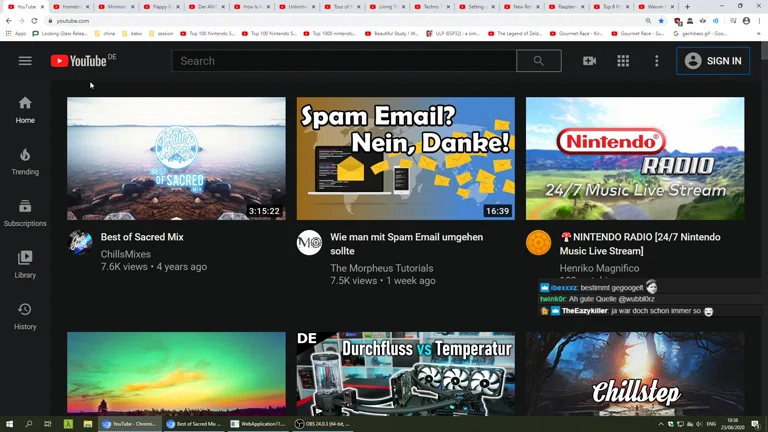Screen dimensions: 768x432
Task: Switch to the Raspberry browser tab
Action: (x=567, y=7)
